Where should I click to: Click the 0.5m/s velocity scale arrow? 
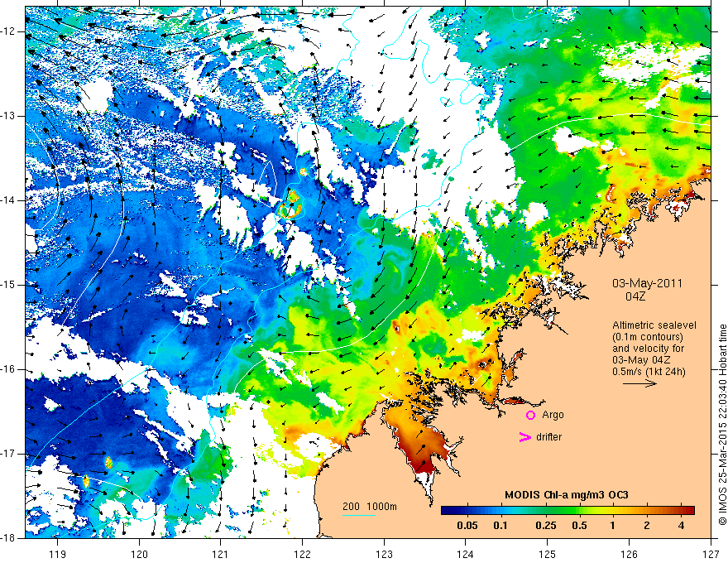[x=639, y=383]
